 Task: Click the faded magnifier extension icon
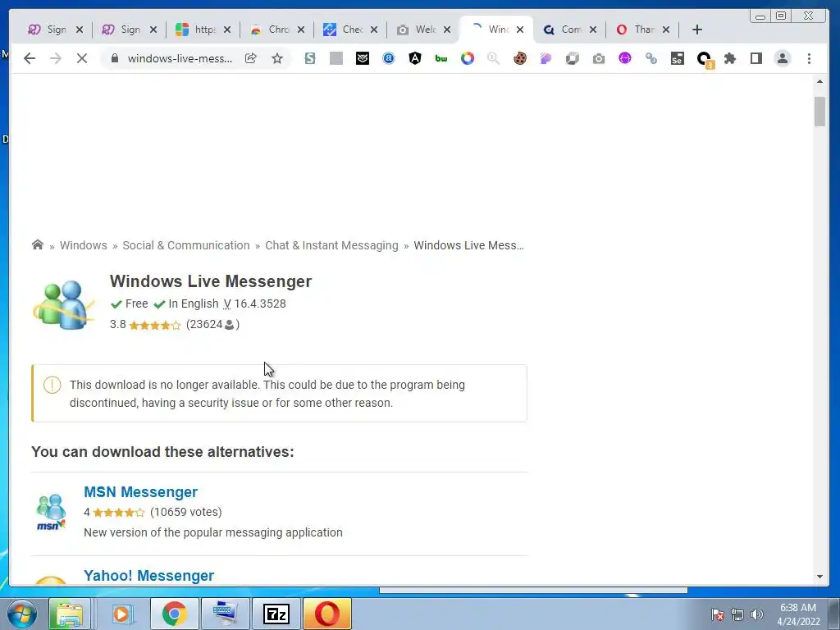point(493,58)
